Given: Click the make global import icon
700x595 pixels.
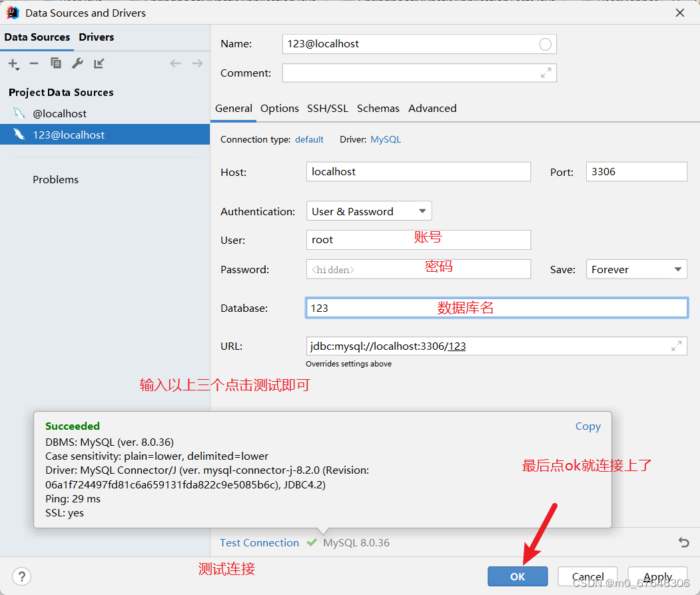Looking at the screenshot, I should pos(99,63).
